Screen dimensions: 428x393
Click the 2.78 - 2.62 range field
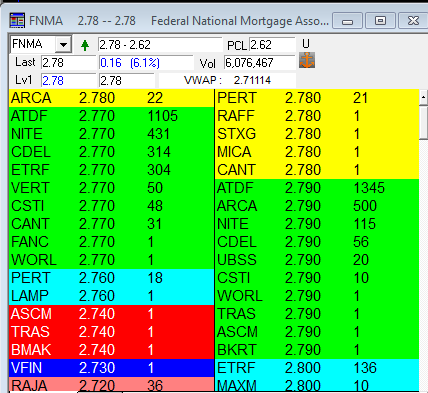[160, 45]
